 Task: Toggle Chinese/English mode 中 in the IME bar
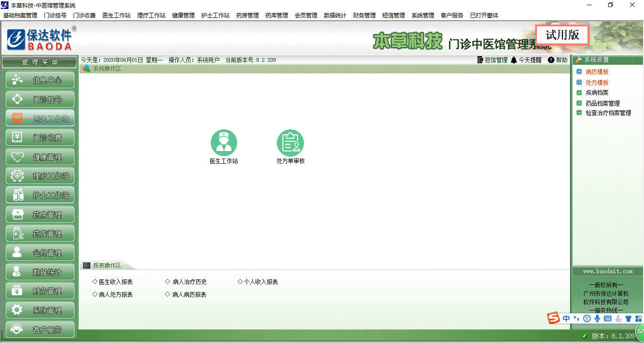click(x=566, y=319)
